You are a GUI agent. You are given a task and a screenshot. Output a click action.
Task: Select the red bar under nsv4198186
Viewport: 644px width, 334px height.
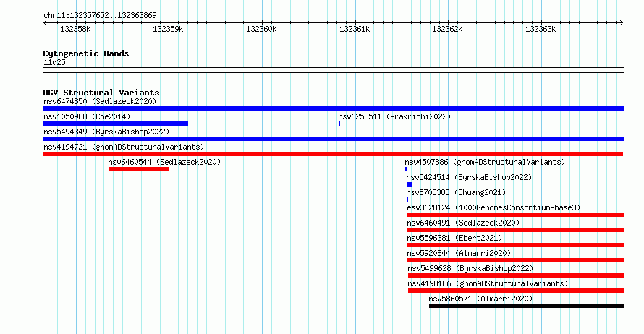point(516,291)
